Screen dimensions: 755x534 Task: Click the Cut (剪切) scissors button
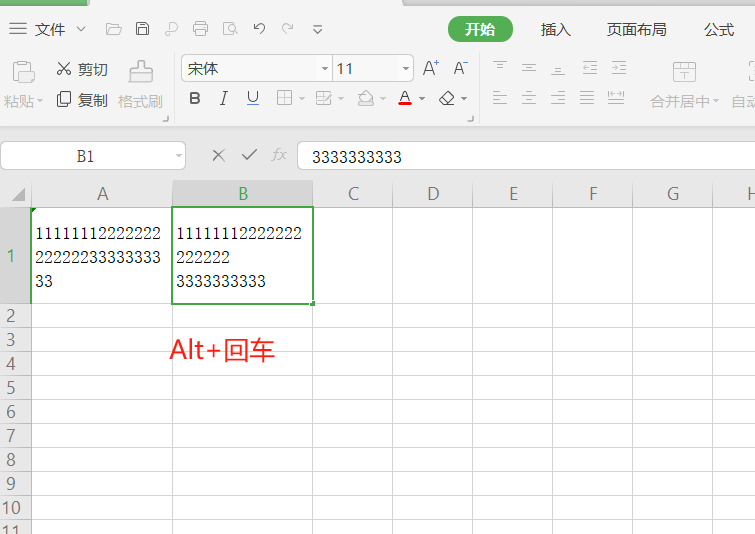(81, 69)
